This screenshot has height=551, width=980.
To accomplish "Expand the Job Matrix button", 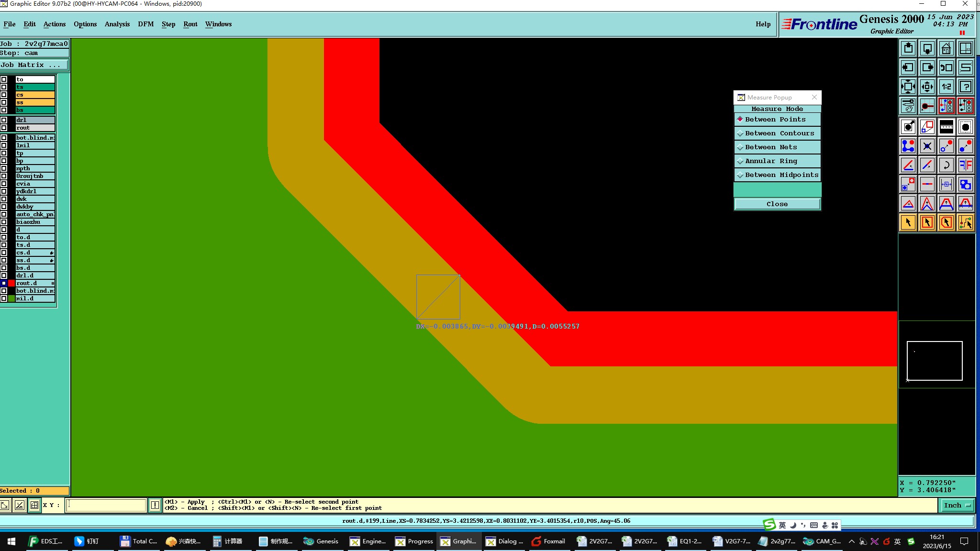I will coord(33,65).
